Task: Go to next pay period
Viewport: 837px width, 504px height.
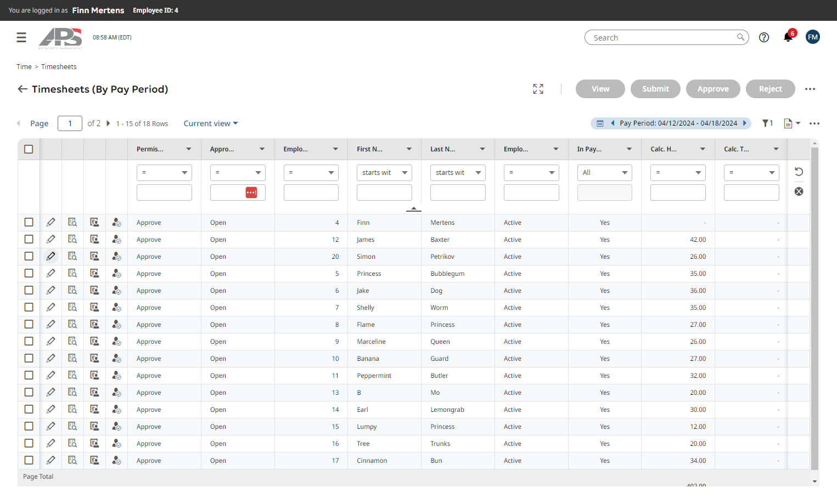Action: 745,123
